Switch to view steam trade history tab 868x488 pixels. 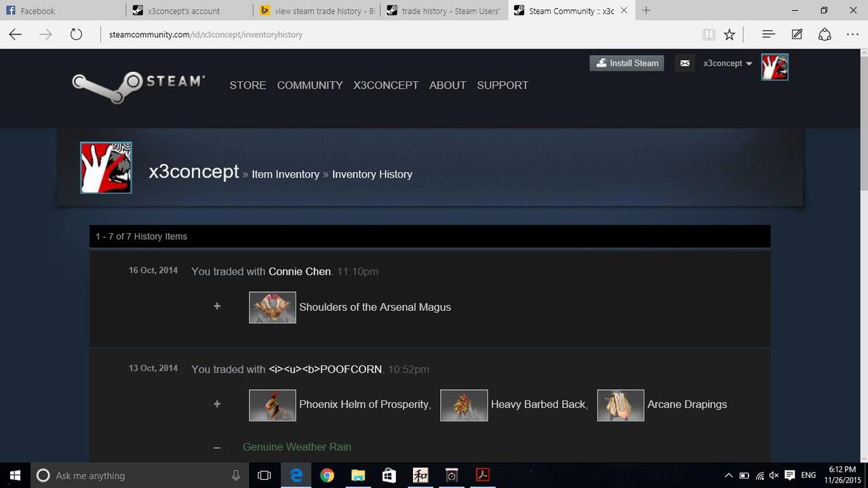pos(317,11)
